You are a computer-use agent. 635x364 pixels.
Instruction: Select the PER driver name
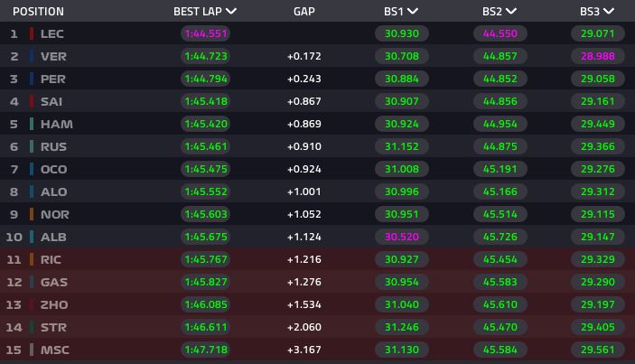click(x=52, y=79)
